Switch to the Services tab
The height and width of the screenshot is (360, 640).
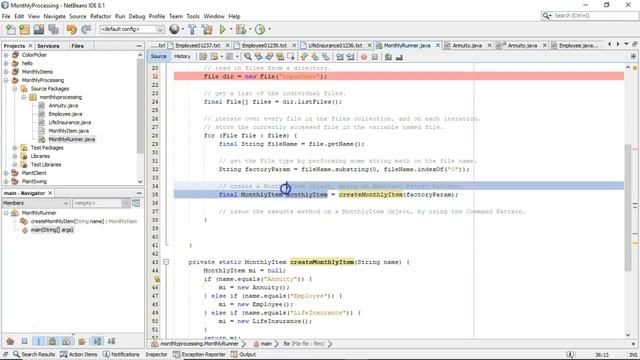(48, 46)
